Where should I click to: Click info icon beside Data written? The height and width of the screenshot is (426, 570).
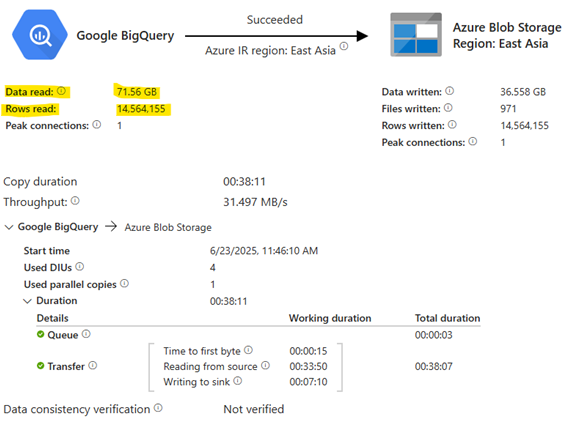tap(450, 91)
